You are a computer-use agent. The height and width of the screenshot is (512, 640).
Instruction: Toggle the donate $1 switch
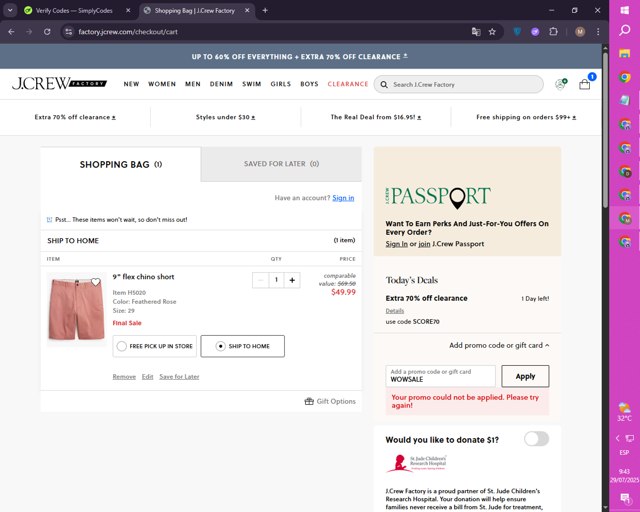(536, 439)
